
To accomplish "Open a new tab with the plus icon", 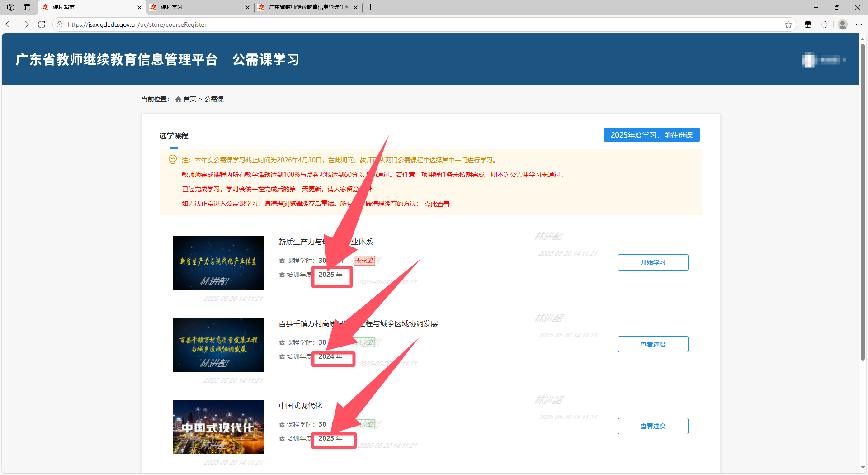I will click(370, 7).
